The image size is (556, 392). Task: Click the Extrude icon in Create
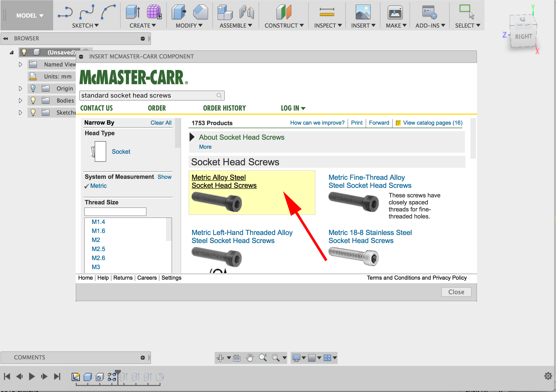pos(133,12)
